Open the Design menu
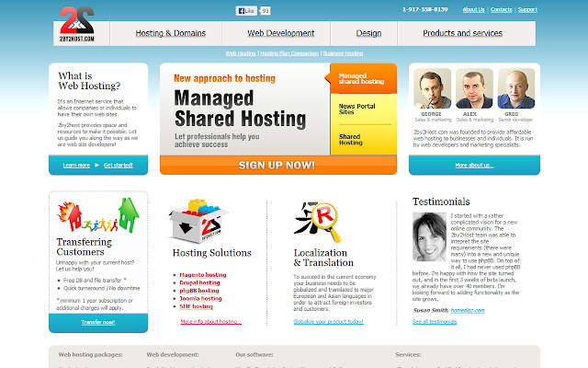The image size is (588, 368). pos(368,33)
